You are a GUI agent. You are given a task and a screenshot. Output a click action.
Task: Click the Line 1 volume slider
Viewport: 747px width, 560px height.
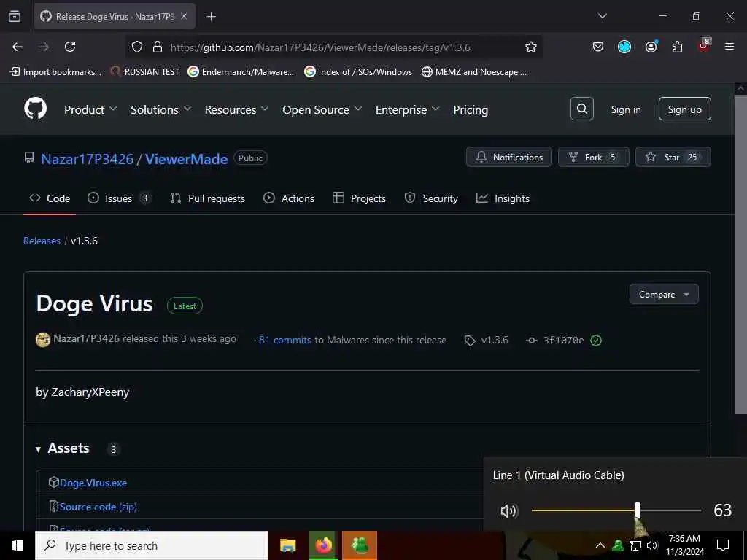click(x=616, y=510)
